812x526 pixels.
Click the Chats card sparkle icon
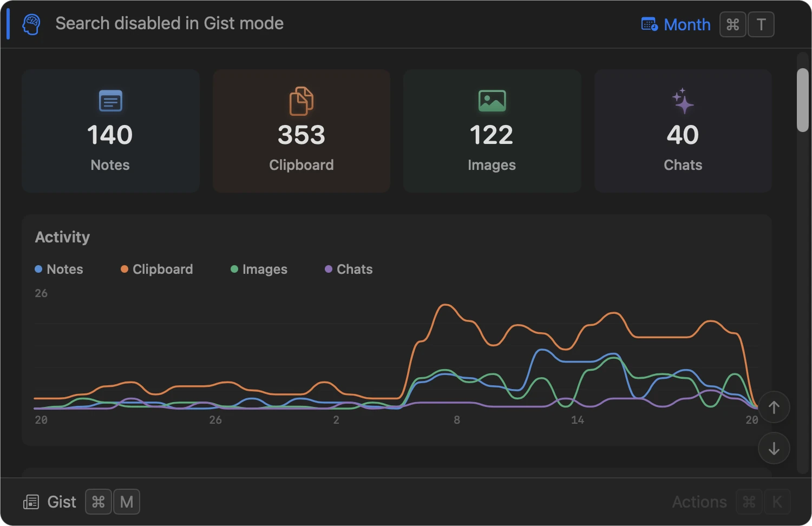pyautogui.click(x=683, y=101)
